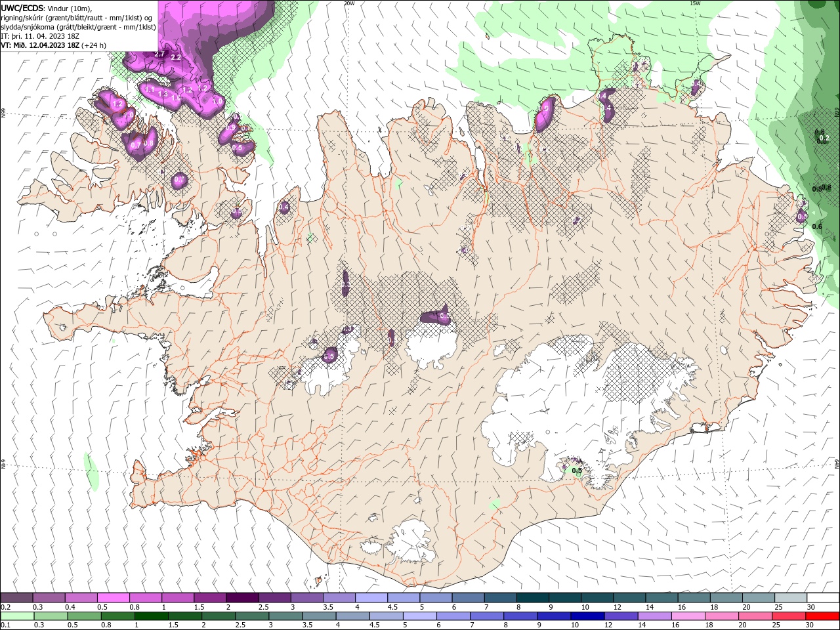Click the UWC/ECDS title text
Screen dimensions: 840x630
pyautogui.click(x=23, y=8)
